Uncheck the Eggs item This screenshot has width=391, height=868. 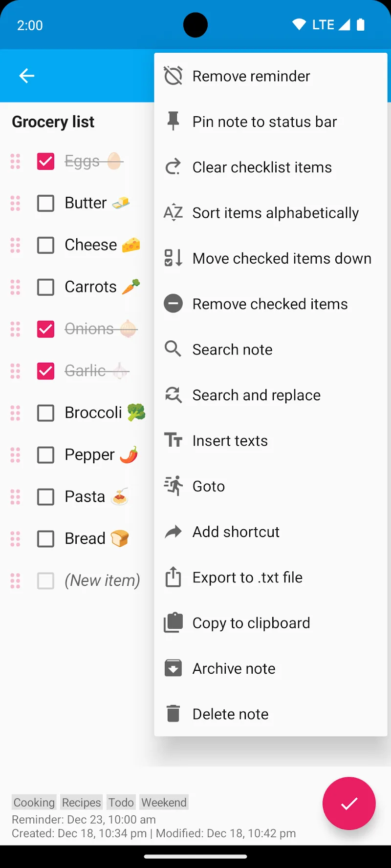click(45, 161)
